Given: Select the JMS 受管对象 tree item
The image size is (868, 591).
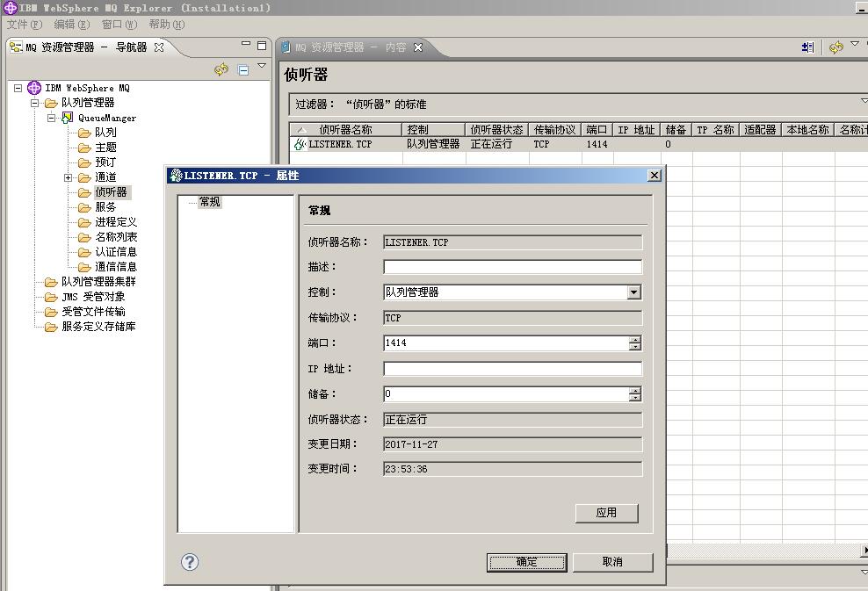Looking at the screenshot, I should [x=93, y=297].
